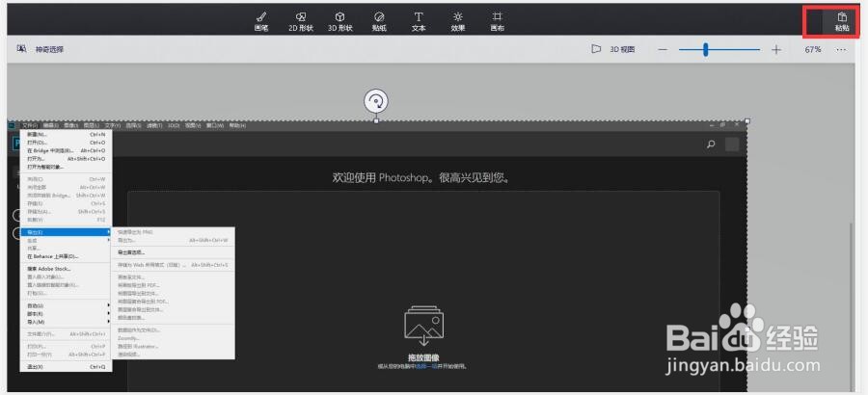Viewport: 868px width, 395px height.
Task: Click the circular rotate handle above selection
Action: point(376,101)
